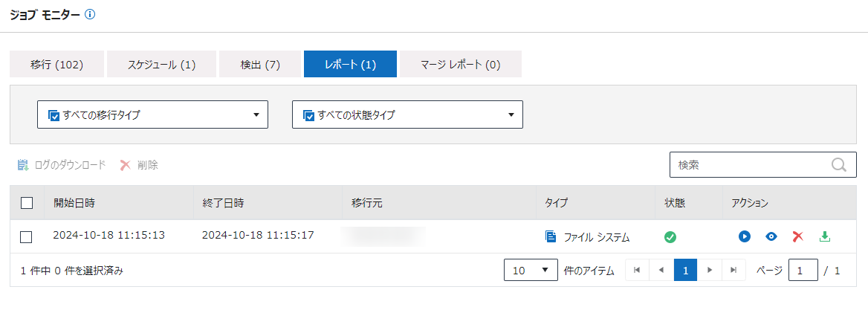Click the 削除 button

[139, 165]
